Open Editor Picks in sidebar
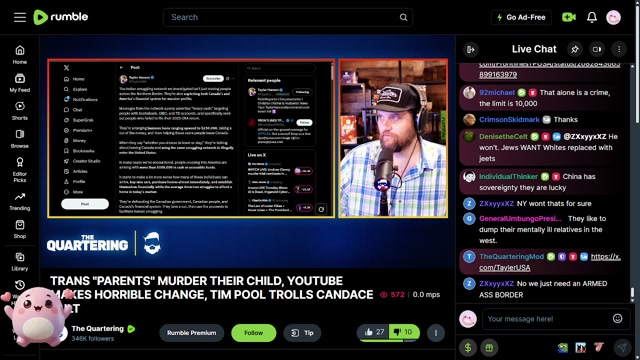640x360 pixels. coord(20,169)
